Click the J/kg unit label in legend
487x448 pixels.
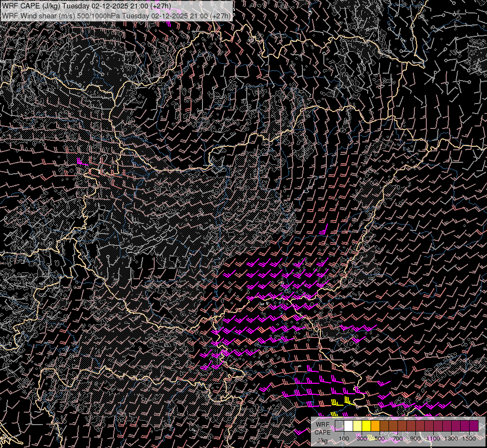tap(322, 441)
